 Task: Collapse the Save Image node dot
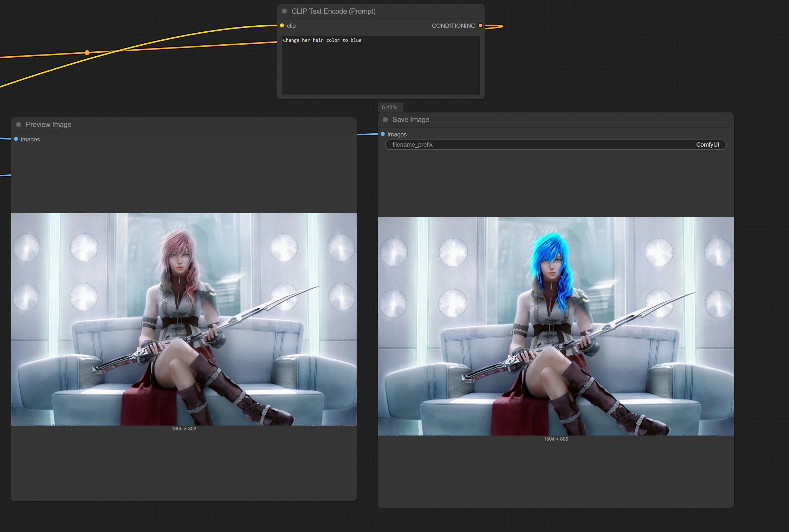385,120
